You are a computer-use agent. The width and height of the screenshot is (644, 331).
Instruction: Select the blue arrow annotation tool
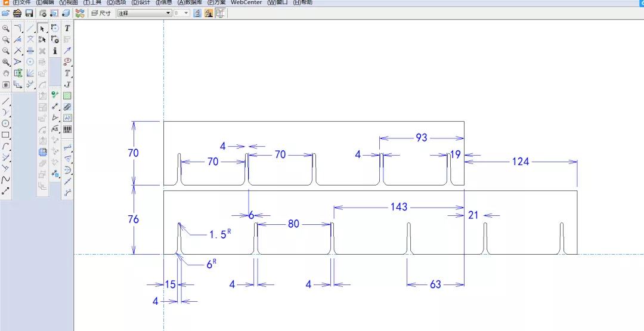click(x=67, y=51)
